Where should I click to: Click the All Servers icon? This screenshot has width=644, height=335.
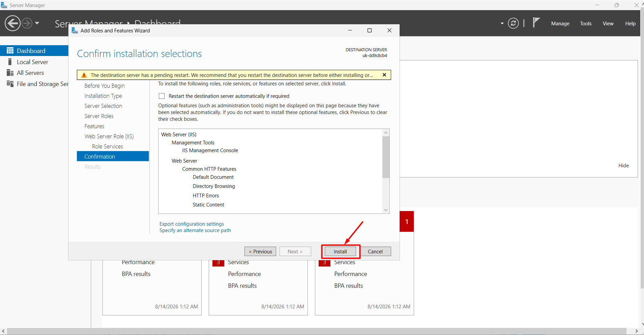tap(10, 73)
